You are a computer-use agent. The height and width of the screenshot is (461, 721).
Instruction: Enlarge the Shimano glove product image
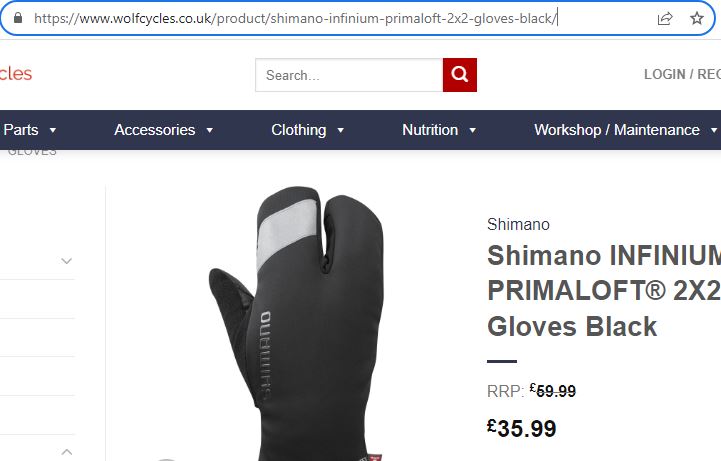pos(297,323)
